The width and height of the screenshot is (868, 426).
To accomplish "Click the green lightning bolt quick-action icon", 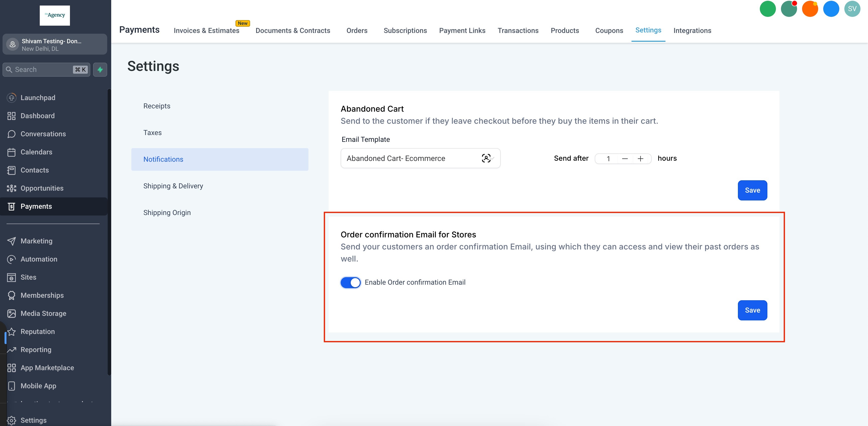I will (x=100, y=70).
